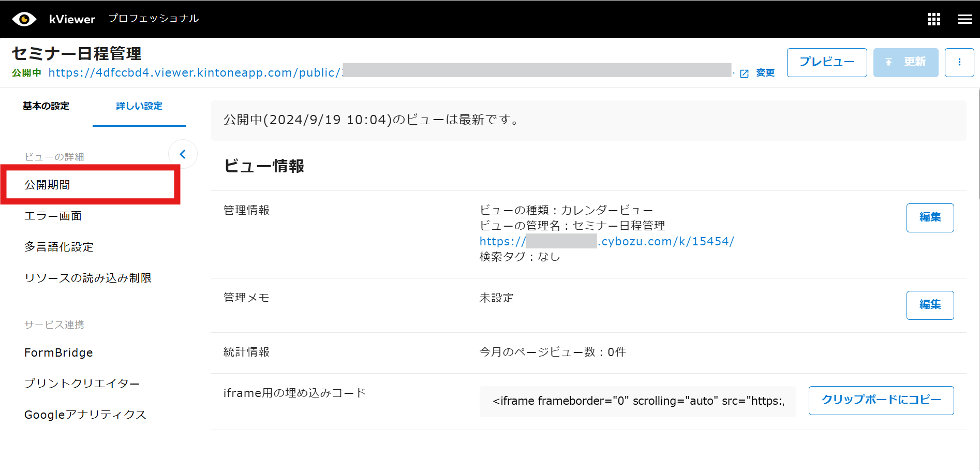Click the 更新 update button
Viewport: 980px width, 471px height.
(x=905, y=62)
